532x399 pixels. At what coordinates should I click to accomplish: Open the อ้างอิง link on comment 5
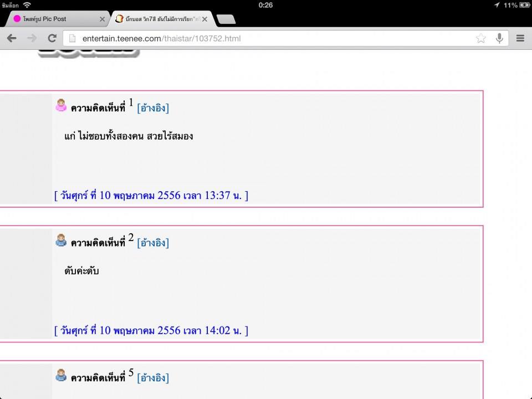[152, 377]
